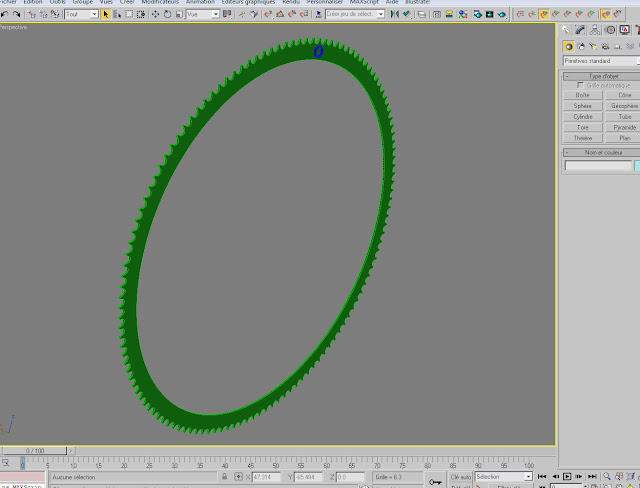Toggle 3D snaps magnet icon
Image resolution: width=640 pixels, height=488 pixels.
268,14
